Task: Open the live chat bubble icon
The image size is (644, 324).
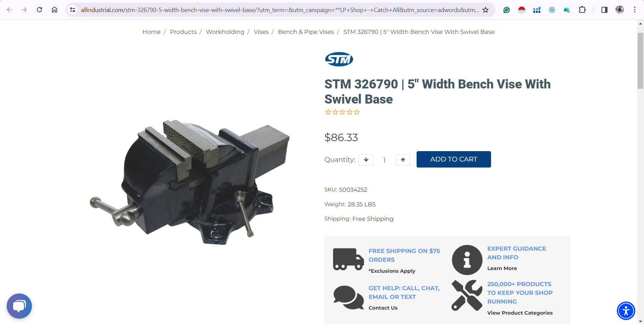Action: coord(19,306)
